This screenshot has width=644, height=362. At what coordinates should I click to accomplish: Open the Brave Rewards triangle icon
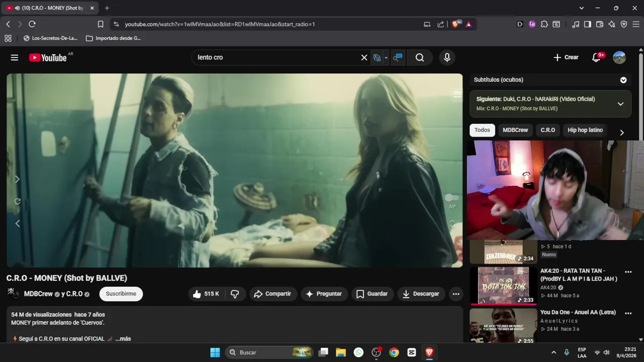click(469, 24)
